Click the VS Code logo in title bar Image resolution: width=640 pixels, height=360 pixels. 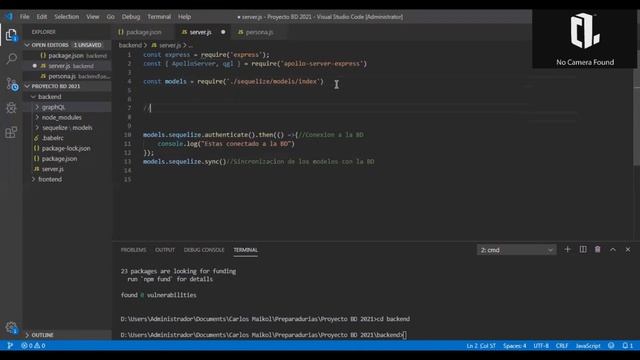[x=9, y=17]
